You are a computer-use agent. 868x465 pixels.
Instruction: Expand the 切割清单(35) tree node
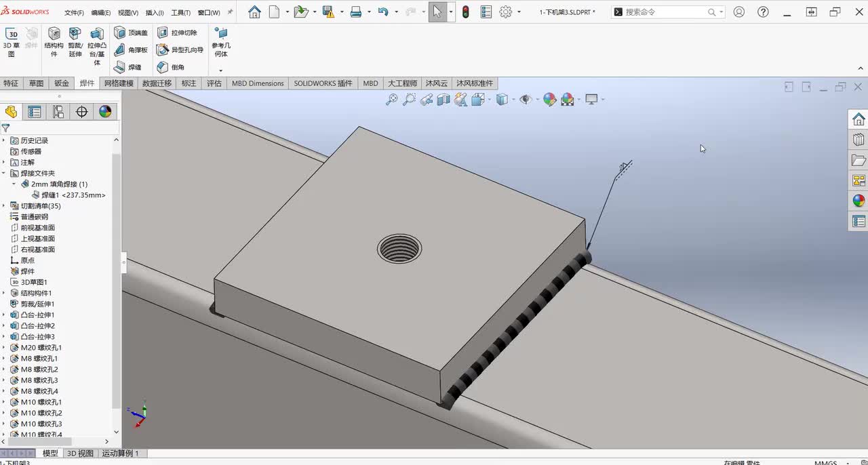pos(4,206)
